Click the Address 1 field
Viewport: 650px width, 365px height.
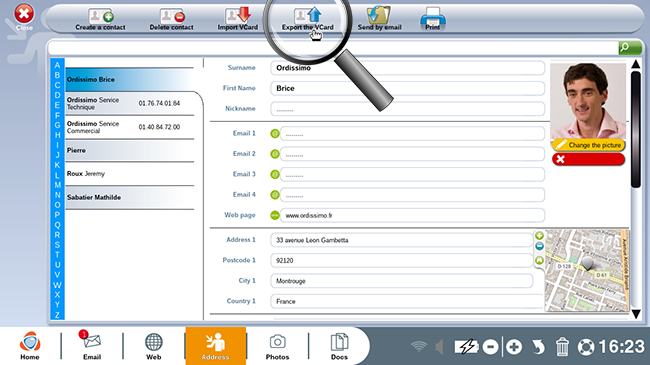coord(402,240)
